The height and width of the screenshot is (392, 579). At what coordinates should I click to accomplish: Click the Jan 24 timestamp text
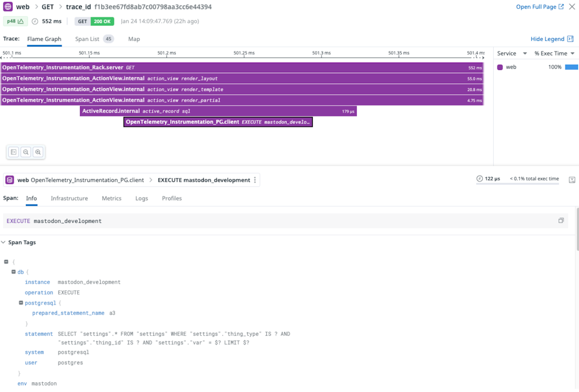160,21
